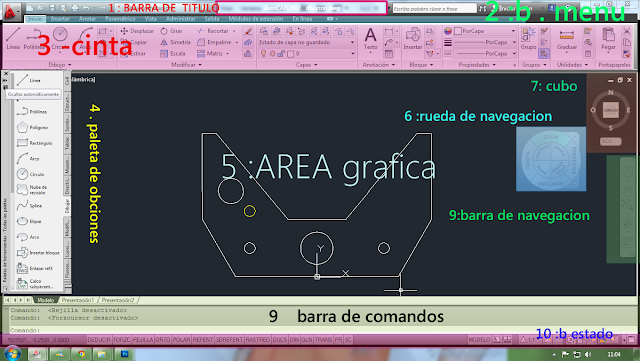640x361 pixels.
Task: Click the Simetría mirror tool
Action: [176, 42]
